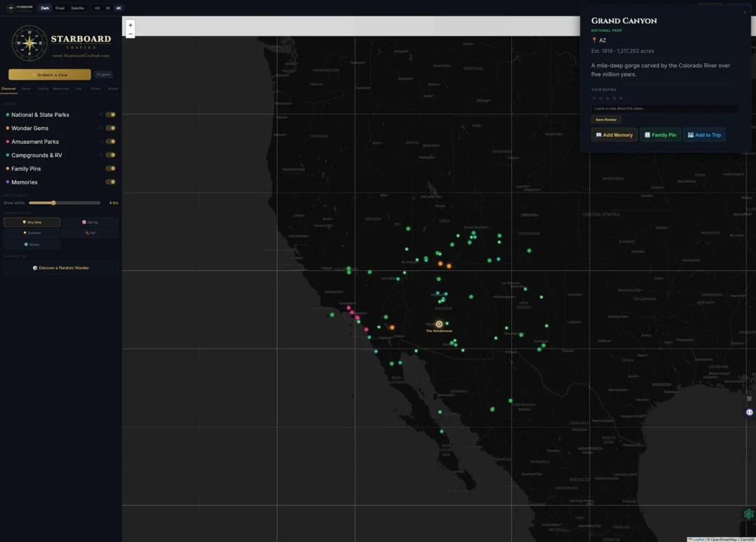The image size is (756, 542).
Task: Choose HD resolution
Action: (x=97, y=8)
